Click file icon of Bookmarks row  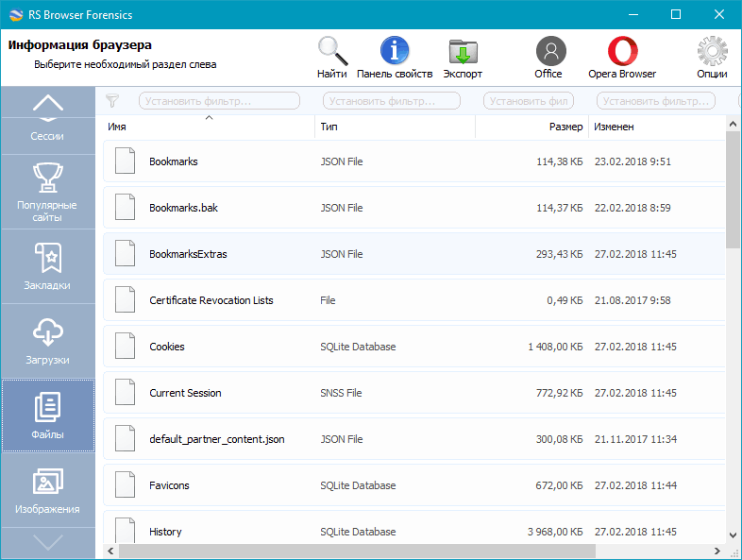click(125, 161)
